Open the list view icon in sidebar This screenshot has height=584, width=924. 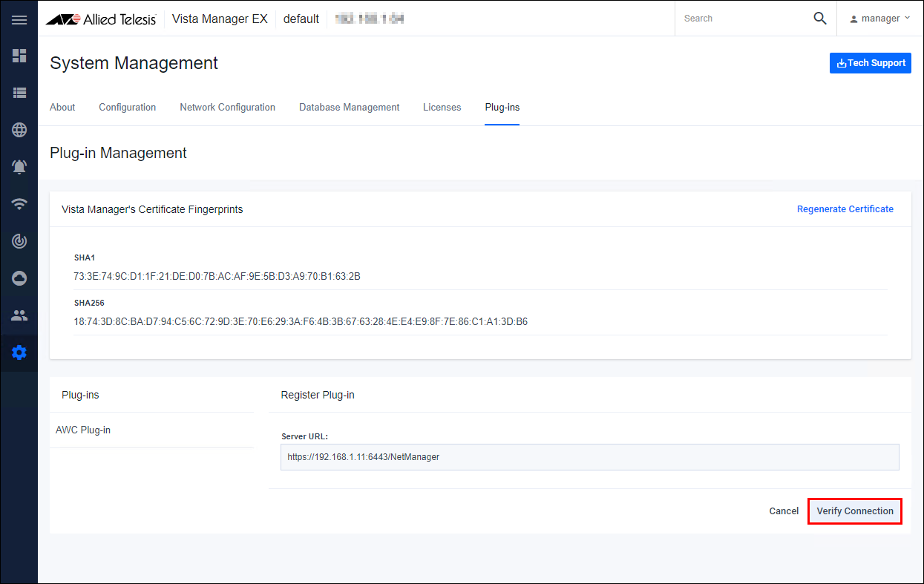pos(19,93)
